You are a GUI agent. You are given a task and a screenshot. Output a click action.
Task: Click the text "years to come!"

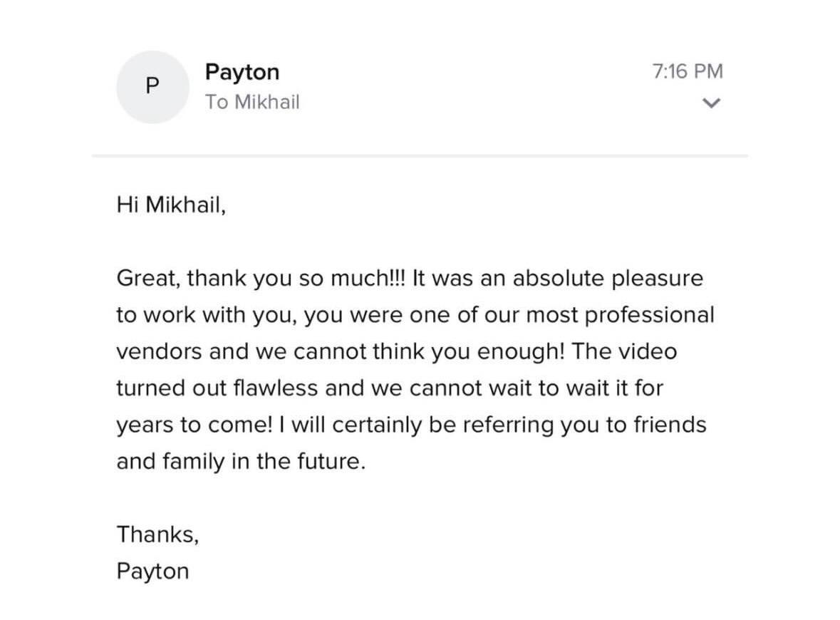(x=195, y=425)
